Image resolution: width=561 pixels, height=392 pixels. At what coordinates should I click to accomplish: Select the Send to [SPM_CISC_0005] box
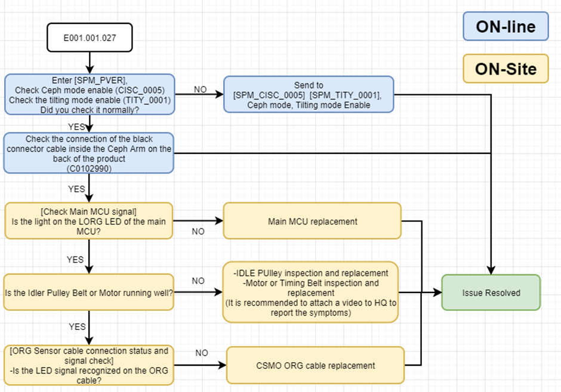tap(309, 94)
